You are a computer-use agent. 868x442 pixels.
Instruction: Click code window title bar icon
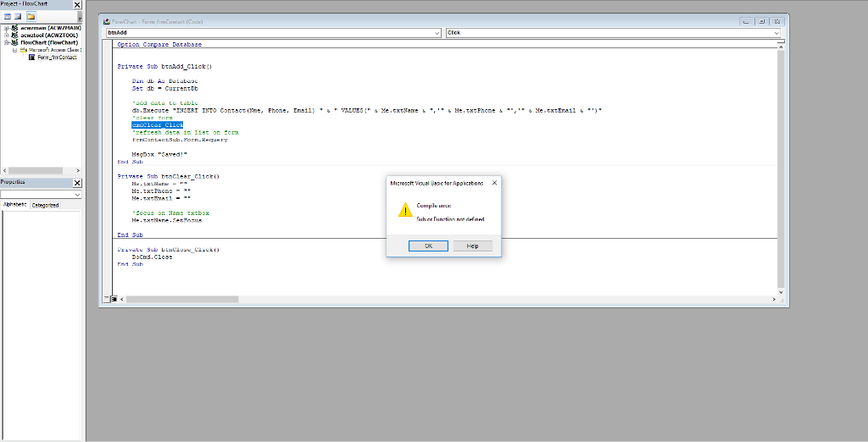click(107, 21)
